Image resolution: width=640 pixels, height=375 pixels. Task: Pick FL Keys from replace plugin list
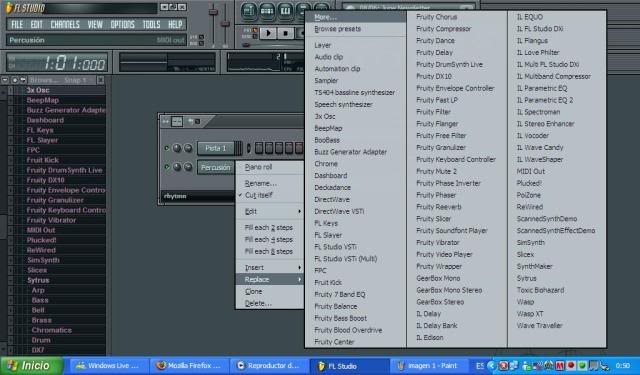(356, 223)
